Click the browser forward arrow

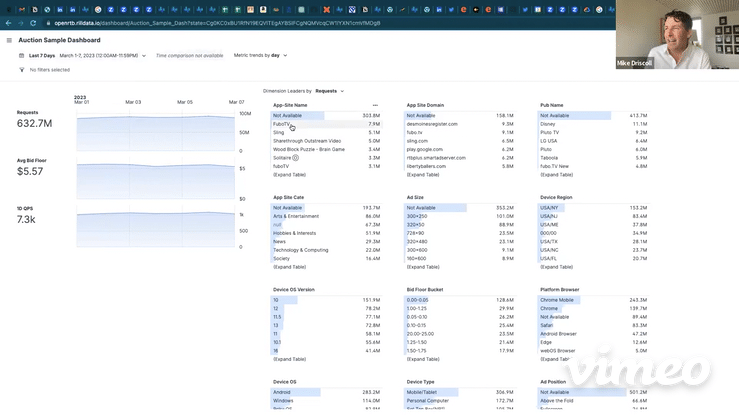[21, 23]
